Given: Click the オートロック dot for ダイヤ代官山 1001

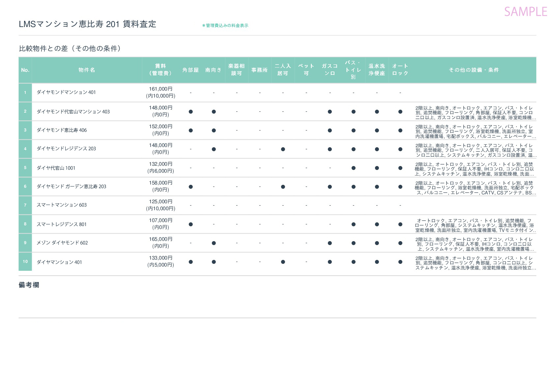Looking at the screenshot, I should [x=400, y=168].
